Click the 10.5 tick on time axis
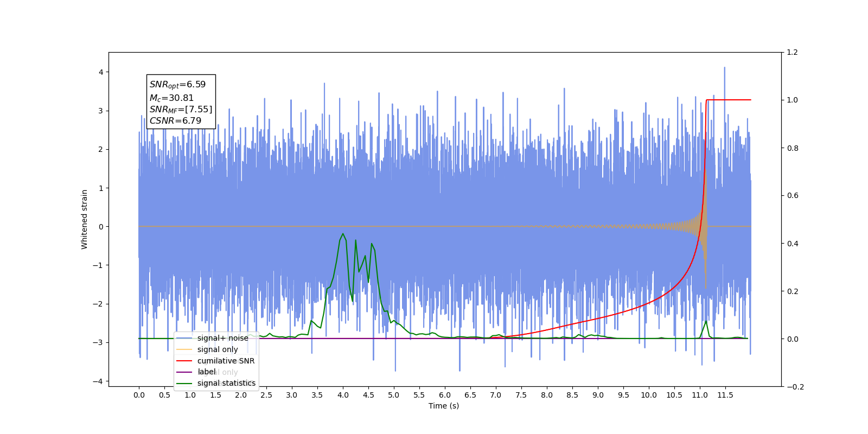868x434 pixels. click(674, 395)
